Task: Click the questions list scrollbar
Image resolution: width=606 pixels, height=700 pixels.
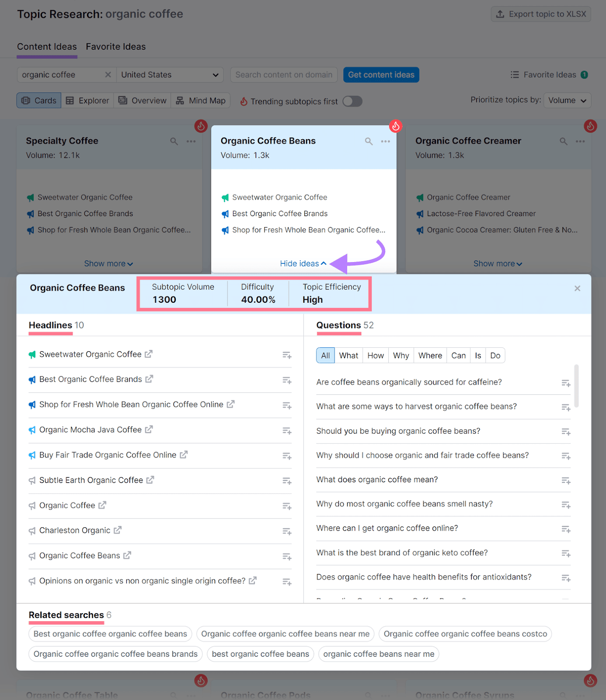Action: (x=577, y=386)
